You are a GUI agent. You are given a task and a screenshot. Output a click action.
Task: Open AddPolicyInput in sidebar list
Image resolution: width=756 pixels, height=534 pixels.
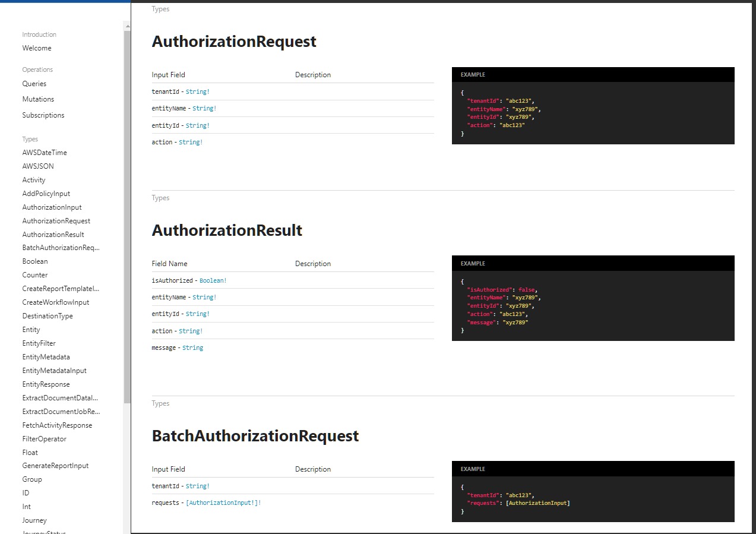click(46, 194)
